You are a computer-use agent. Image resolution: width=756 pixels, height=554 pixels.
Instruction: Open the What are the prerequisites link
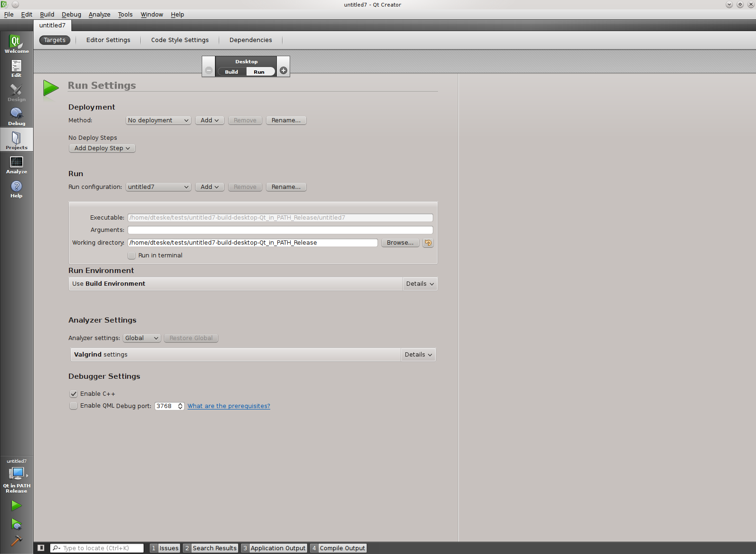click(229, 406)
